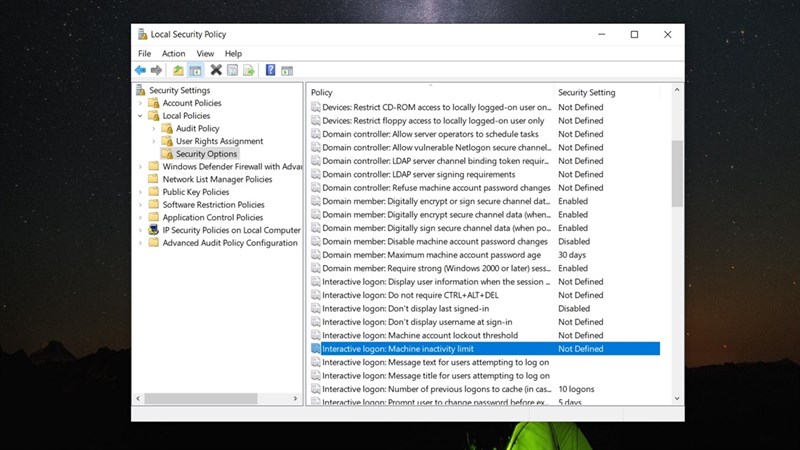Expand Windows Defender Firewall tree node
Image resolution: width=800 pixels, height=450 pixels.
(x=140, y=166)
